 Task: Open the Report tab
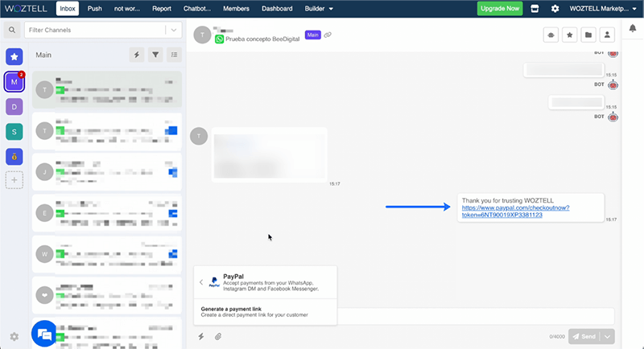pos(162,9)
